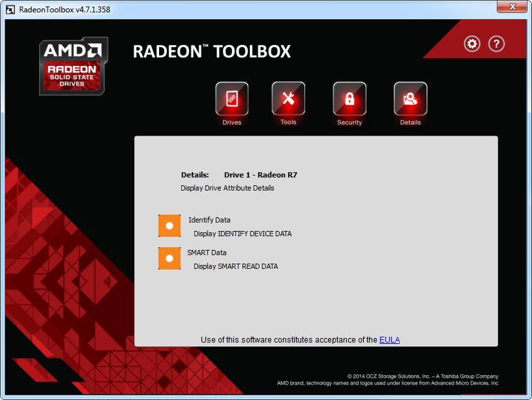This screenshot has height=400, width=532.
Task: Click 'Drive 1 - Radeon R7' heading
Action: (x=261, y=175)
